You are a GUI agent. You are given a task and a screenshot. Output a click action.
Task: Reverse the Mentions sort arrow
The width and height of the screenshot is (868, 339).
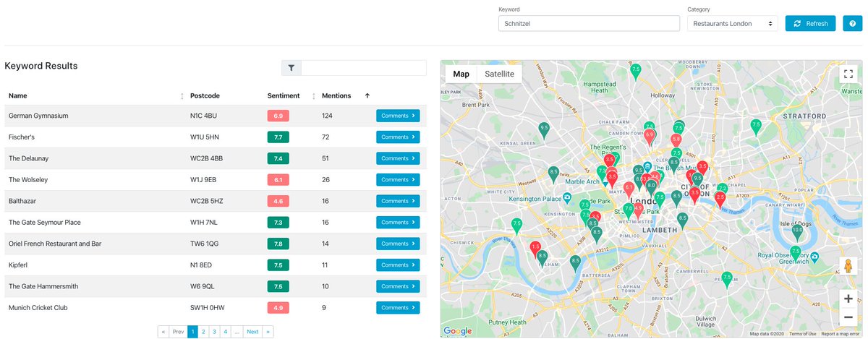[367, 95]
